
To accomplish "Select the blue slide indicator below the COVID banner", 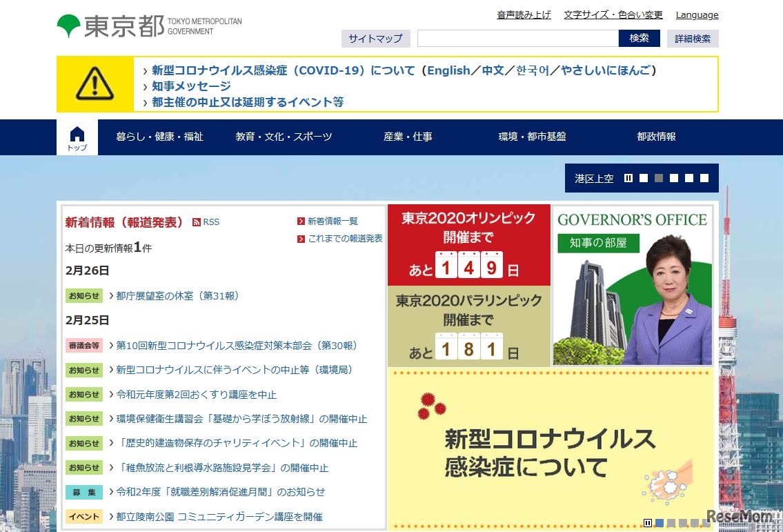I will point(659,522).
